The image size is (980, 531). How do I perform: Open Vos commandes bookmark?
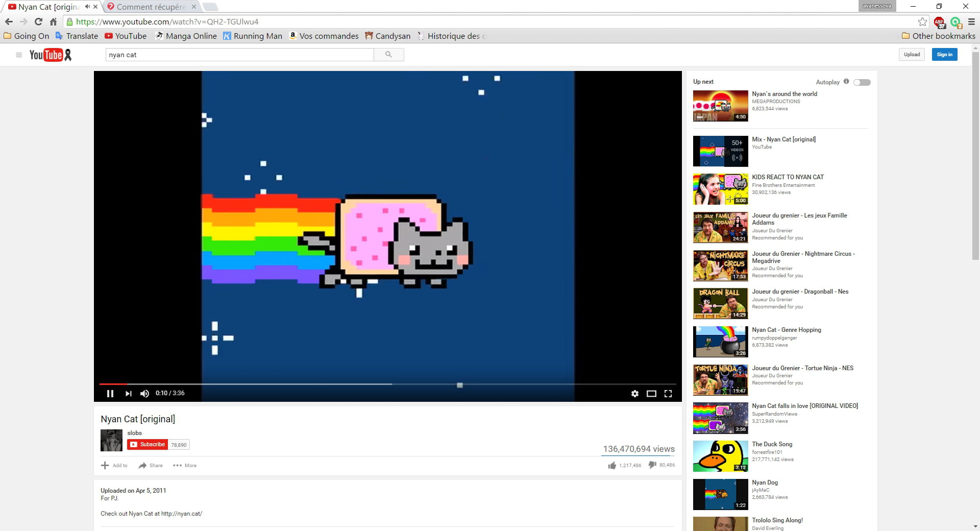[x=324, y=36]
